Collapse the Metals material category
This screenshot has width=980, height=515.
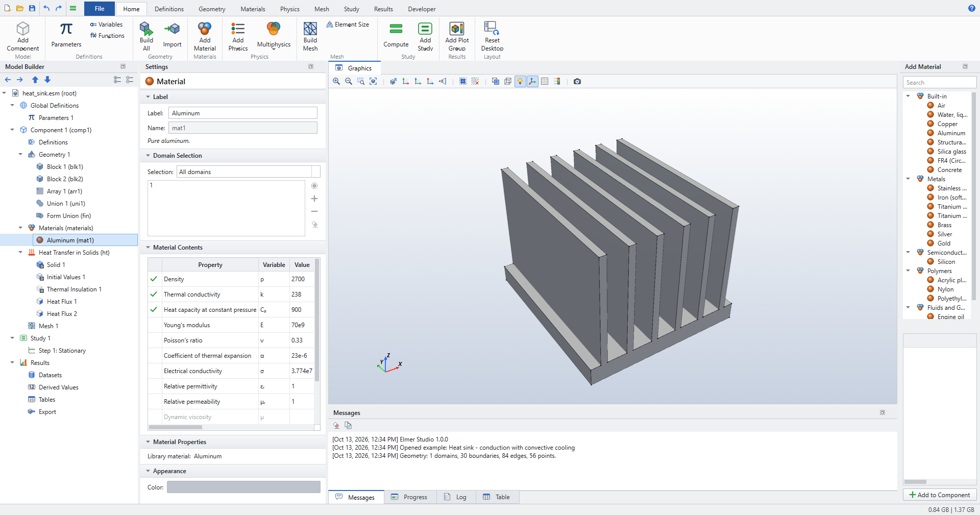[908, 179]
